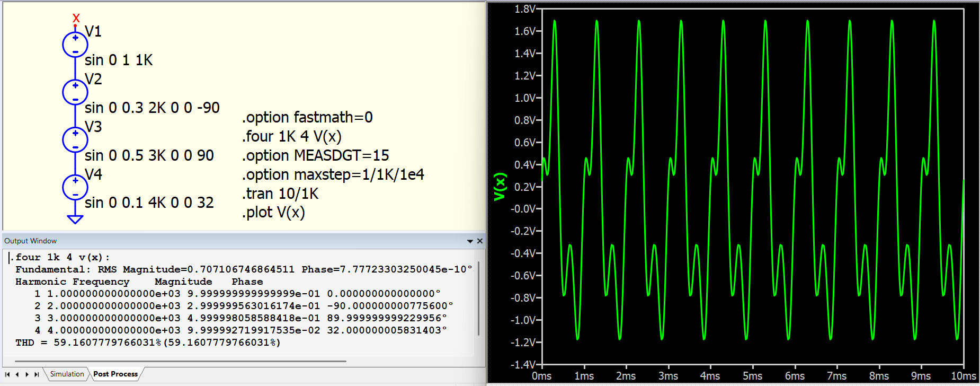
Task: Click the 'sin 0 0.3 2K 0 0 -90' value
Action: coord(152,108)
